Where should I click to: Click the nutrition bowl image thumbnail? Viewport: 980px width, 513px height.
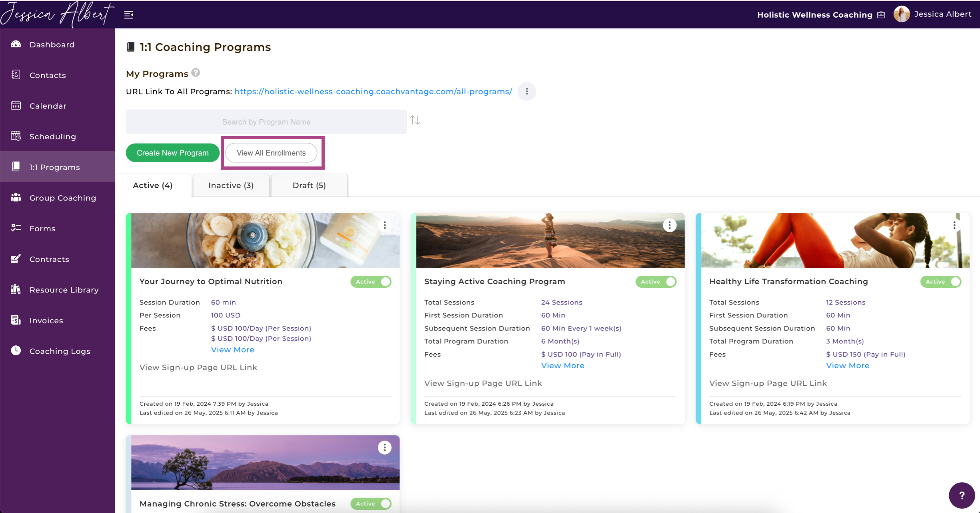pos(265,240)
